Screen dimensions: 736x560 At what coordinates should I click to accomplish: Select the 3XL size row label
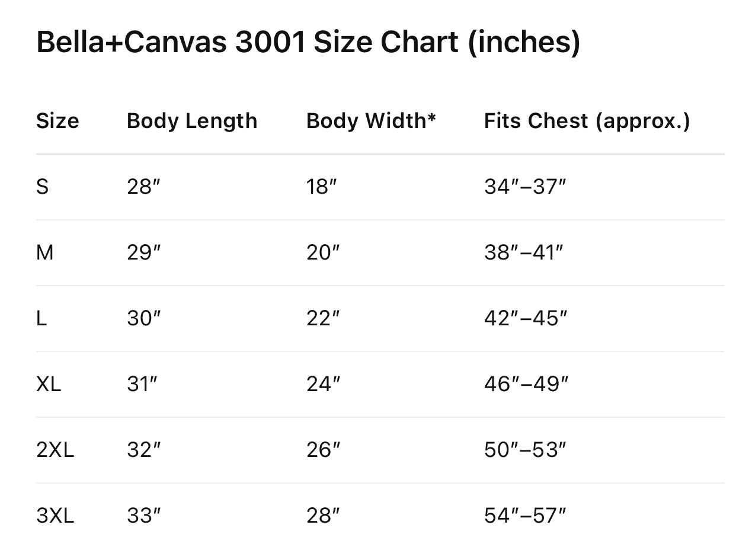[55, 516]
